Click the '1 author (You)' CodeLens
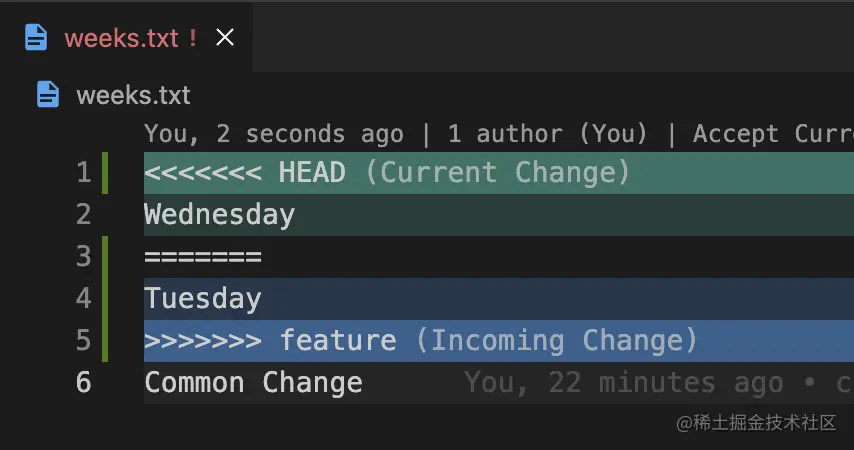Image resolution: width=854 pixels, height=450 pixels. click(x=548, y=134)
